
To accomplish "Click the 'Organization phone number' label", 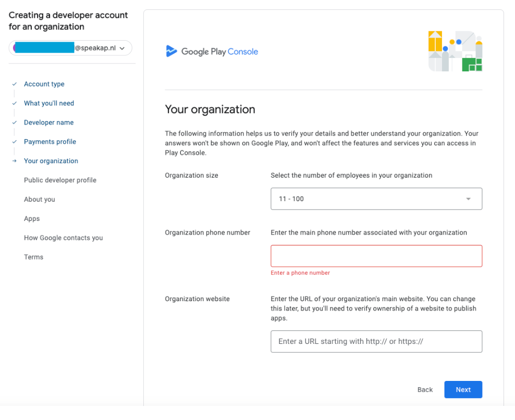I will pyautogui.click(x=207, y=232).
